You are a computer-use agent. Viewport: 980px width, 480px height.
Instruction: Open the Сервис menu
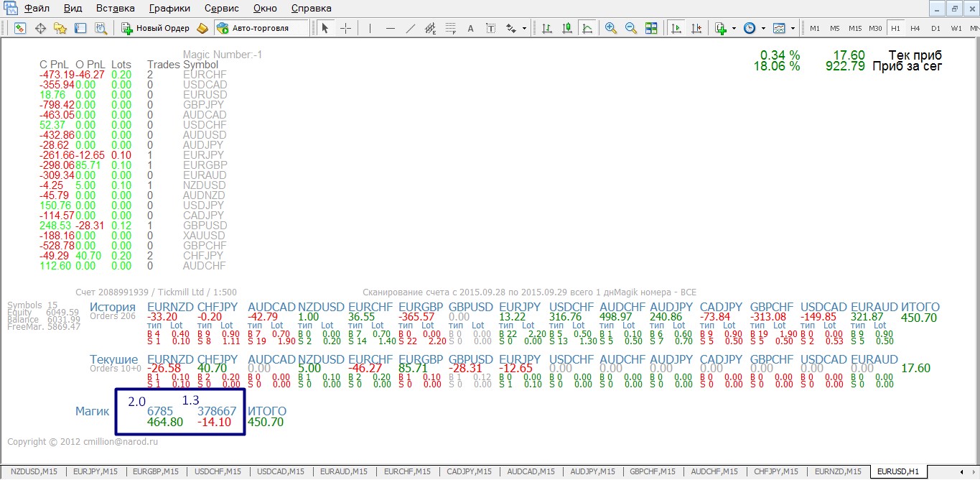[x=222, y=9]
